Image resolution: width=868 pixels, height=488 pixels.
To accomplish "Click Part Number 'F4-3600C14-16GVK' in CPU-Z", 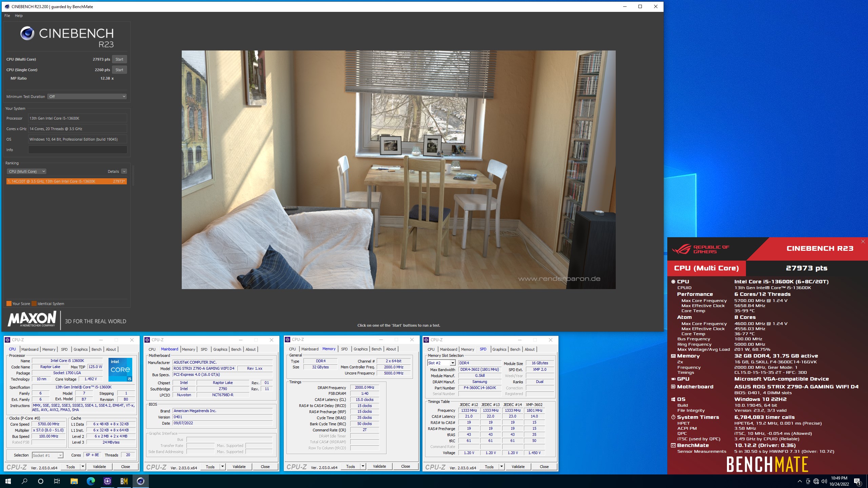I will point(480,388).
